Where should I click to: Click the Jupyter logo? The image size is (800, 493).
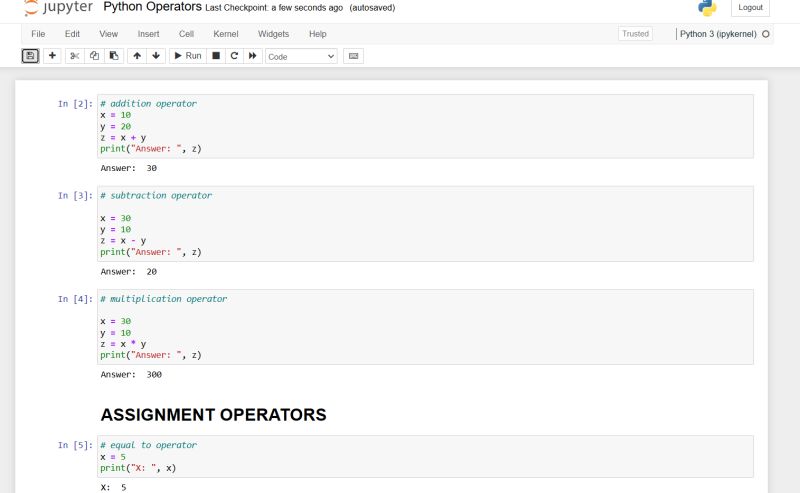click(58, 7)
